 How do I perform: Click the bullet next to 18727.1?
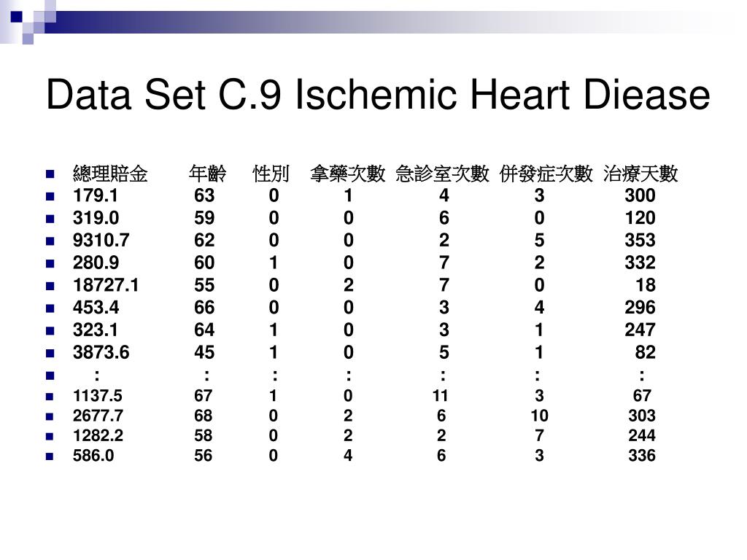[x=50, y=286]
